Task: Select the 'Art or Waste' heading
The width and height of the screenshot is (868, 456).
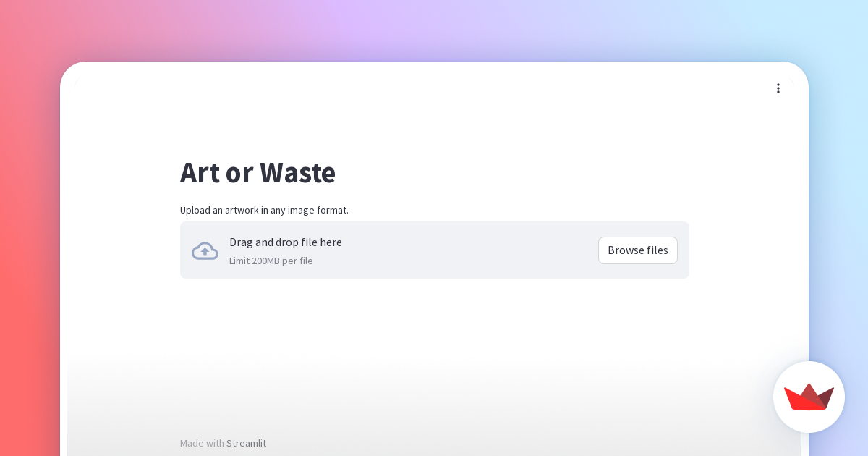Action: click(x=258, y=172)
